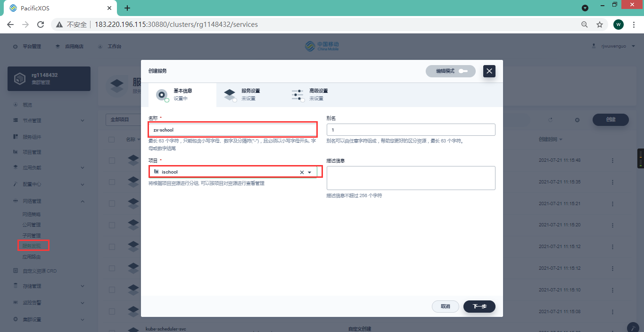Bookmark this page with star icon
The height and width of the screenshot is (332, 644).
600,25
